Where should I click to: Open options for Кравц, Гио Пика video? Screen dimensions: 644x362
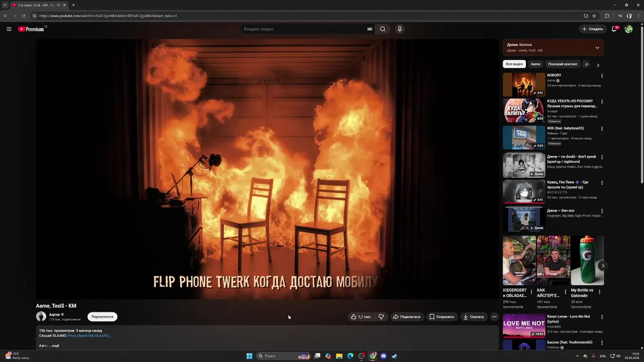602,183
